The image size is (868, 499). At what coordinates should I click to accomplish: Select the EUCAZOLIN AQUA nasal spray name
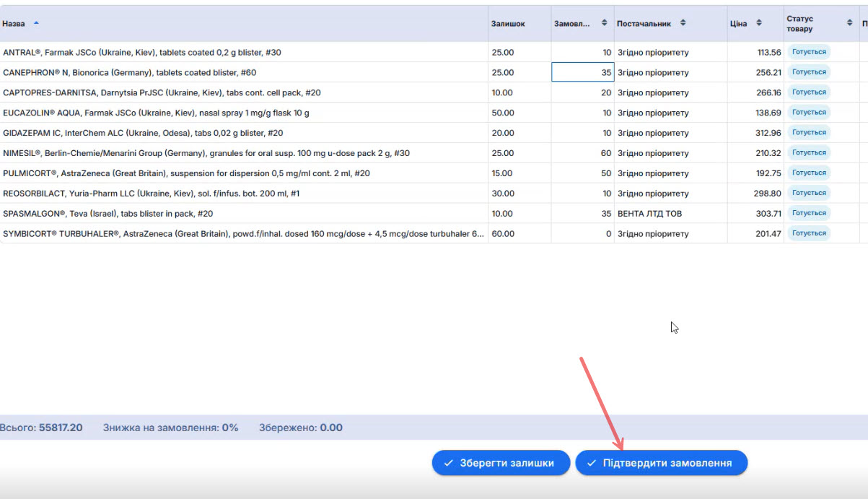156,113
